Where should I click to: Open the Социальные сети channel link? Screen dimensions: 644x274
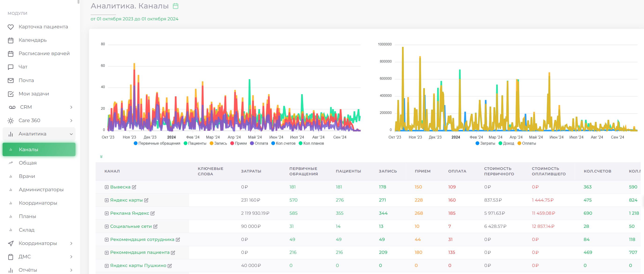[x=131, y=226]
